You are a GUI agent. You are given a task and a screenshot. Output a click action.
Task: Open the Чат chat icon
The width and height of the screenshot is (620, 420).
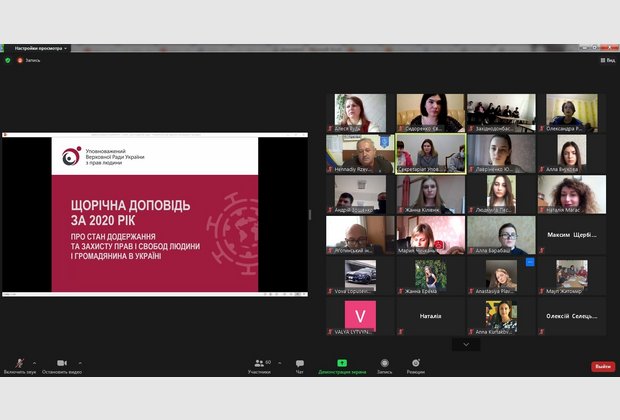[300, 363]
